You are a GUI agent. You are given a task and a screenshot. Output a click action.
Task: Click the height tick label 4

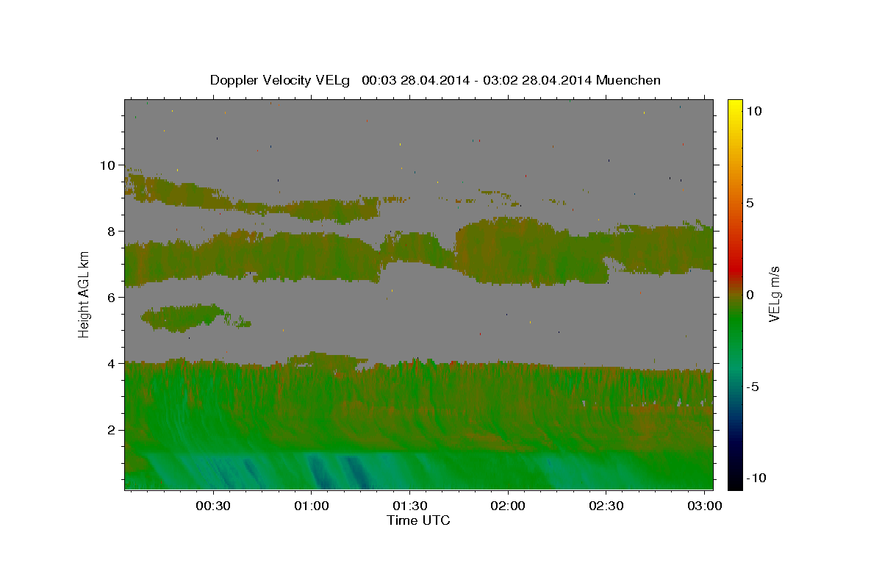110,364
